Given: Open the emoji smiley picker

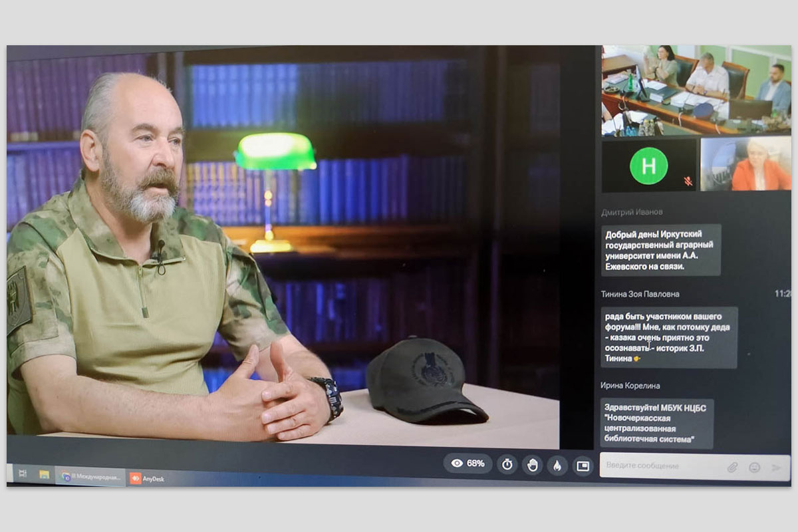Looking at the screenshot, I should click(754, 467).
